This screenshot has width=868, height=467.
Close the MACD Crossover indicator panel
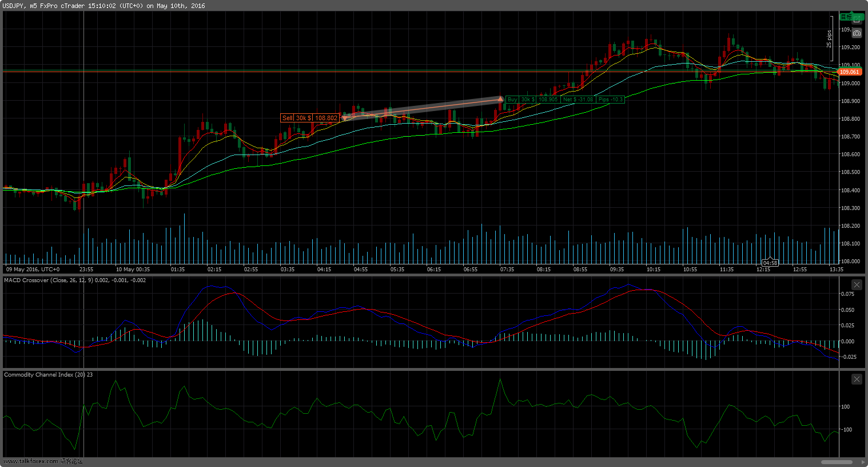click(857, 284)
